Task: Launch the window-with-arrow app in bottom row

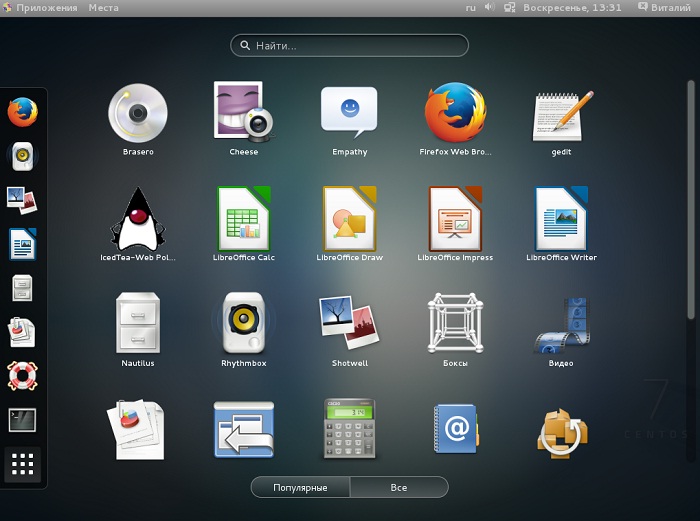Action: click(x=244, y=429)
